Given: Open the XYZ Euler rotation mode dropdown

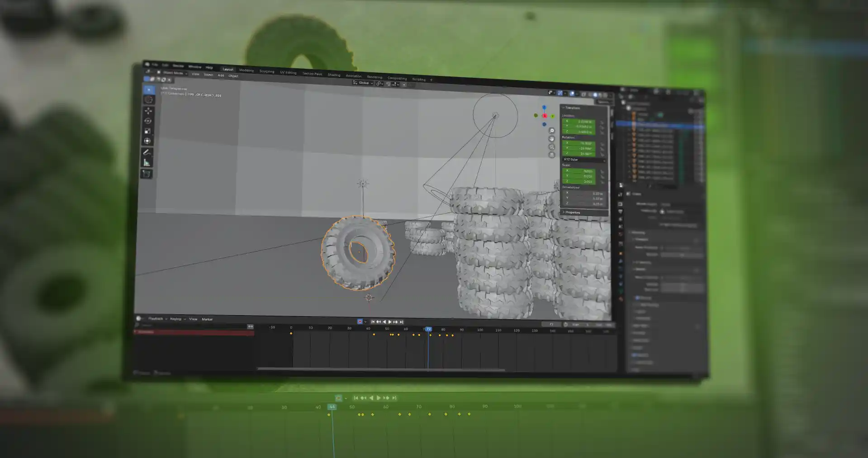Looking at the screenshot, I should (x=583, y=160).
